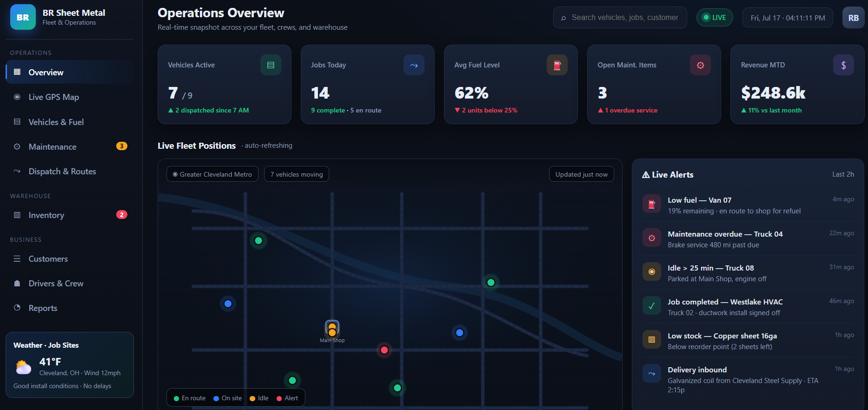Click the Last 2h alerts filter
This screenshot has width=868, height=410.
click(x=843, y=174)
